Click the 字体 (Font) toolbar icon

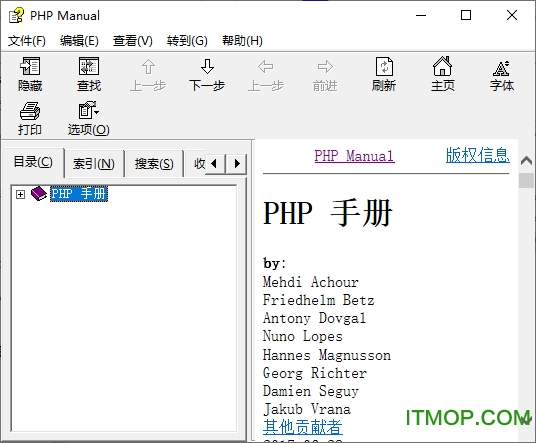501,68
